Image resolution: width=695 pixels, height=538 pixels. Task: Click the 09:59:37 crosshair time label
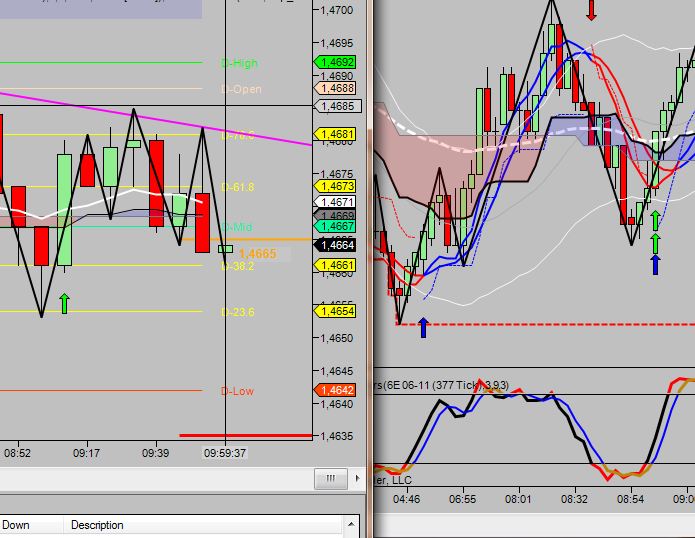[x=225, y=453]
